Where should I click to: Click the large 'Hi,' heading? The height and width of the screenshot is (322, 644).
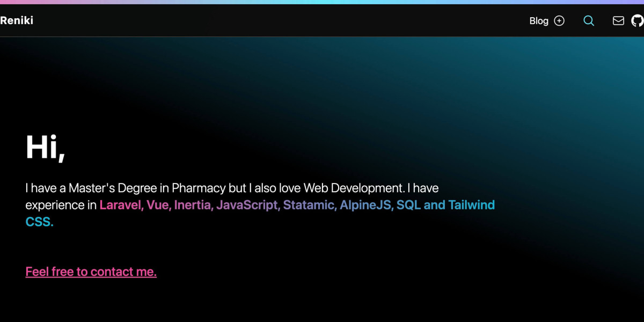point(45,147)
